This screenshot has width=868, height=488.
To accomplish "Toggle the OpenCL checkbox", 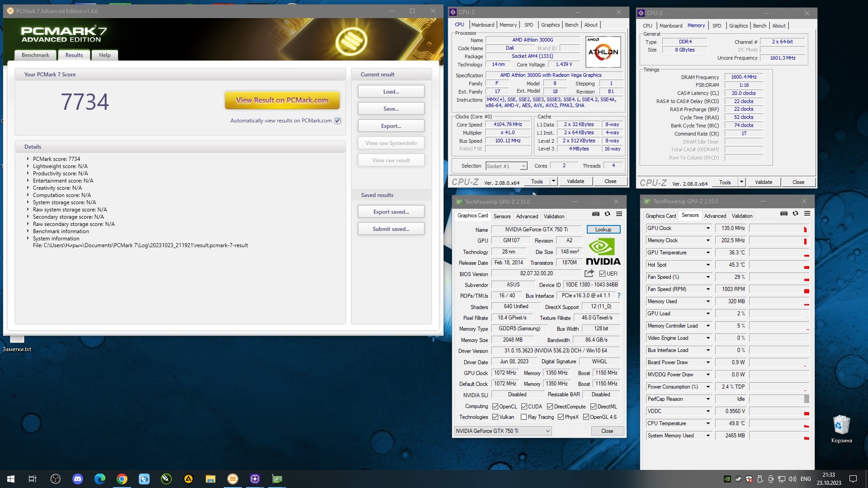I will pos(495,407).
